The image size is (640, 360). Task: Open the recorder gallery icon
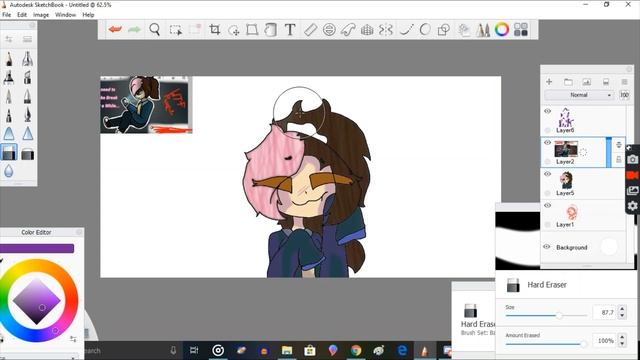click(x=632, y=191)
